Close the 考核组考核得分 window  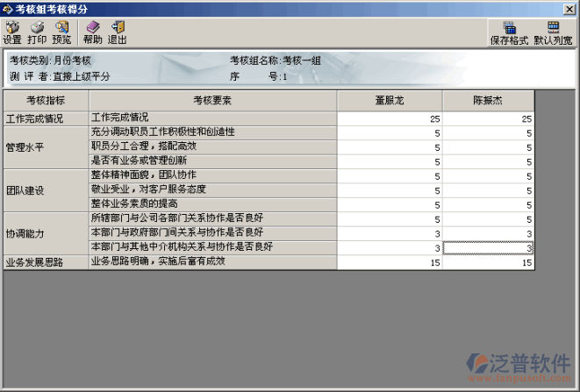pos(569,10)
